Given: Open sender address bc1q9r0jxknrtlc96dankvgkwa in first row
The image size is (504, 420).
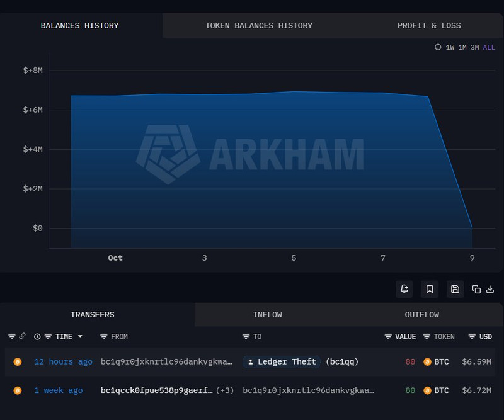Looking at the screenshot, I should [x=166, y=362].
